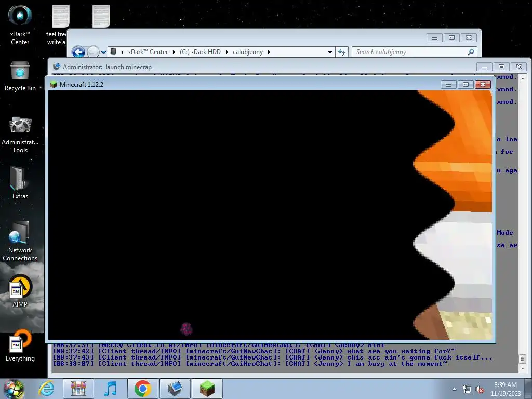Click the pink particle in the Minecraft view

[x=187, y=329]
